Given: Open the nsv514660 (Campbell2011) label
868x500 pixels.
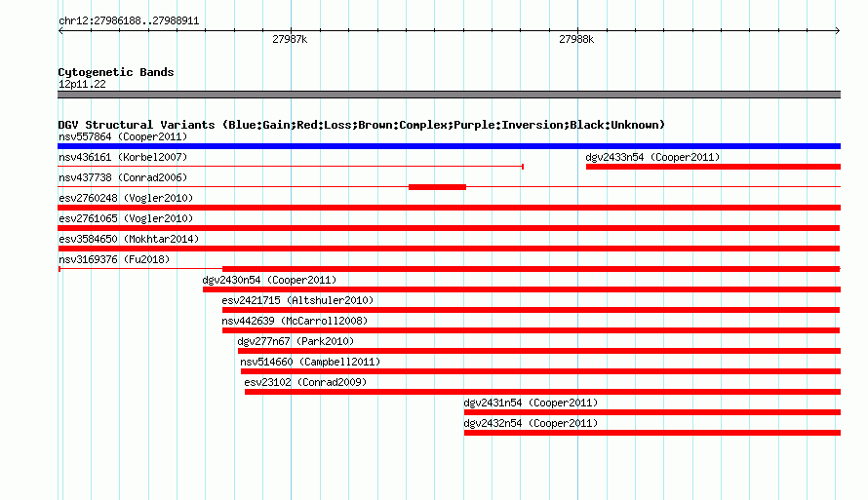Looking at the screenshot, I should 310,362.
